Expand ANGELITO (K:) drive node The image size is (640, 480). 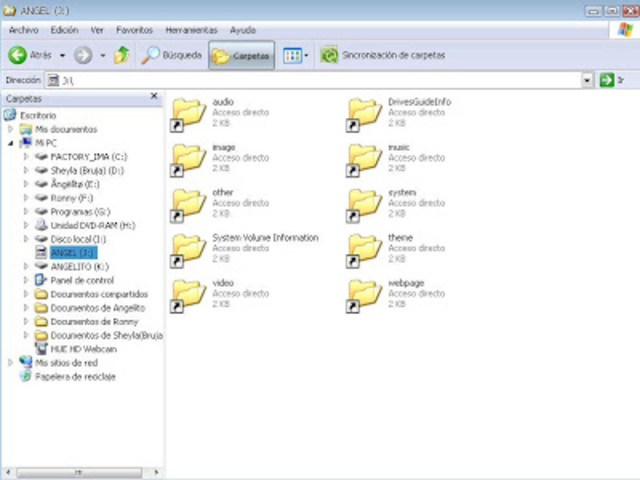pos(26,267)
